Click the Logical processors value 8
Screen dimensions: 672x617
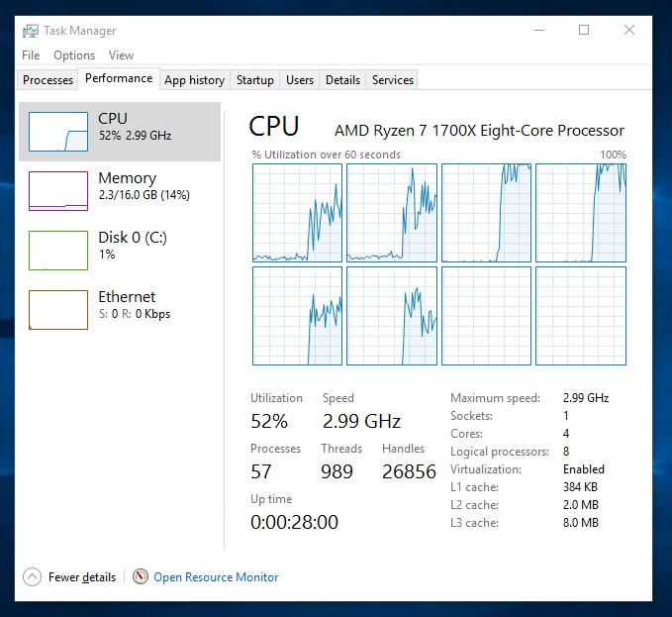[x=566, y=452]
